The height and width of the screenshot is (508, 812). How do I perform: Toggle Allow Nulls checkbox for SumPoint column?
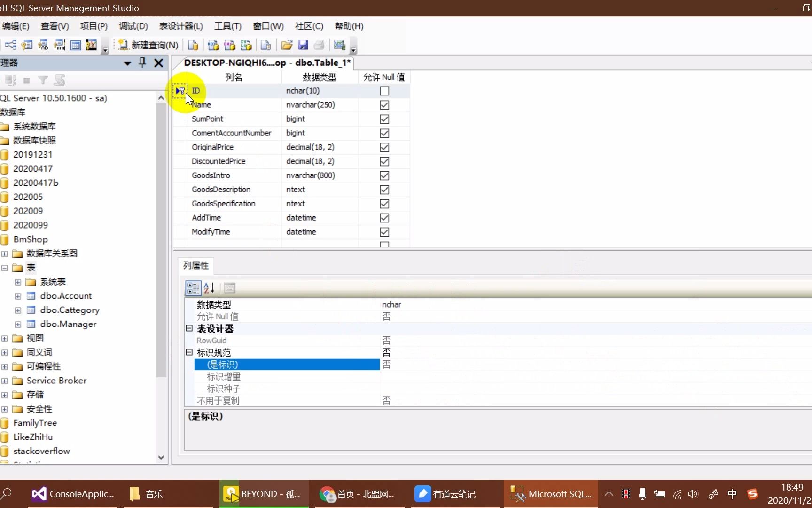(x=384, y=119)
